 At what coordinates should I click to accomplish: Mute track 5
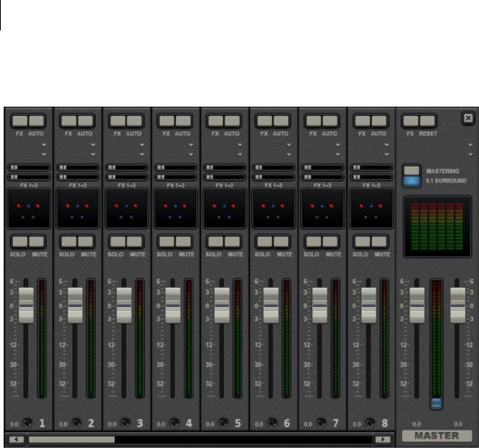tap(232, 242)
